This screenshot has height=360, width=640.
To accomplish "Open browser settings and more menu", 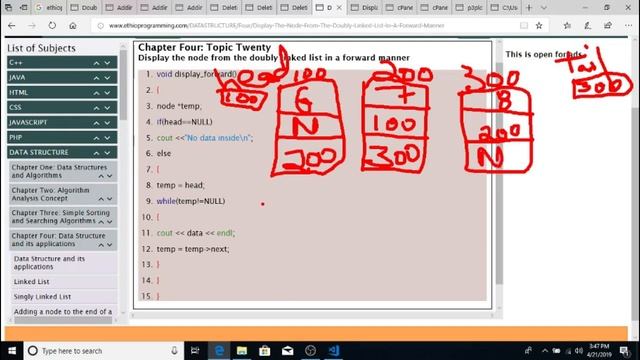I will (628, 25).
